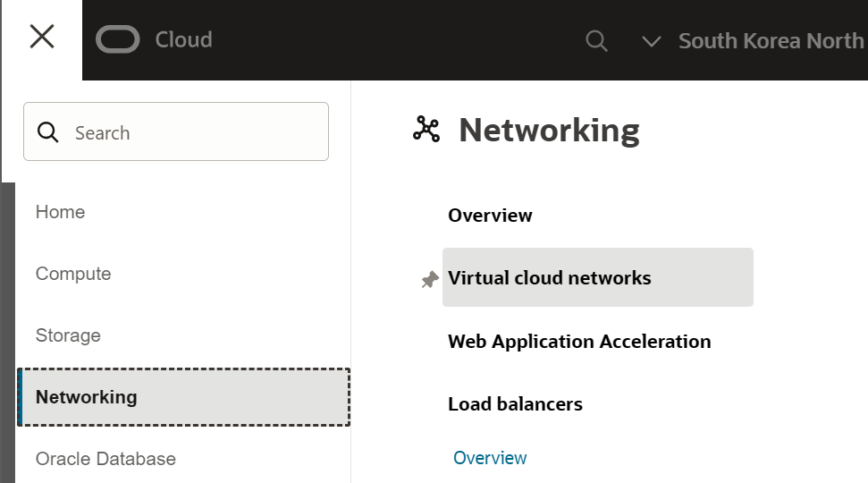Open Virtual cloud networks
This screenshot has width=868, height=483.
[598, 277]
